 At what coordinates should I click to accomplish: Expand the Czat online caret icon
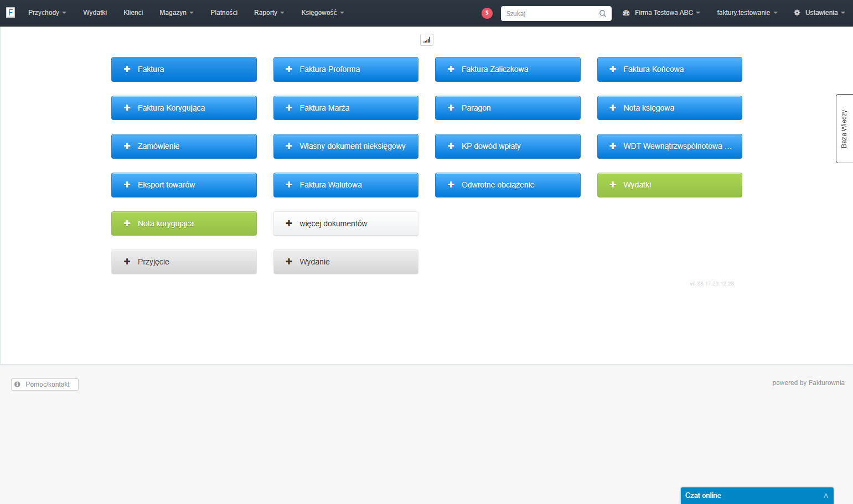click(x=825, y=496)
